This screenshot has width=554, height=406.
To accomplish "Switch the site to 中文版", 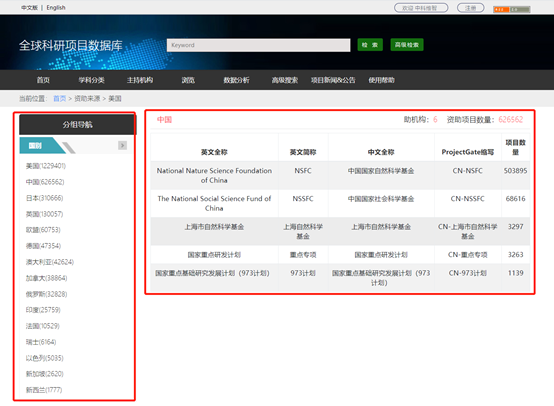I will tap(29, 7).
